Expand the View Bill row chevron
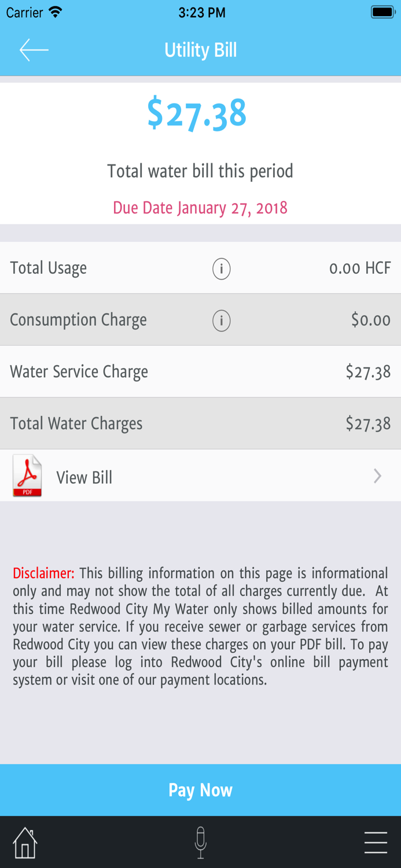This screenshot has height=868, width=401. (377, 476)
